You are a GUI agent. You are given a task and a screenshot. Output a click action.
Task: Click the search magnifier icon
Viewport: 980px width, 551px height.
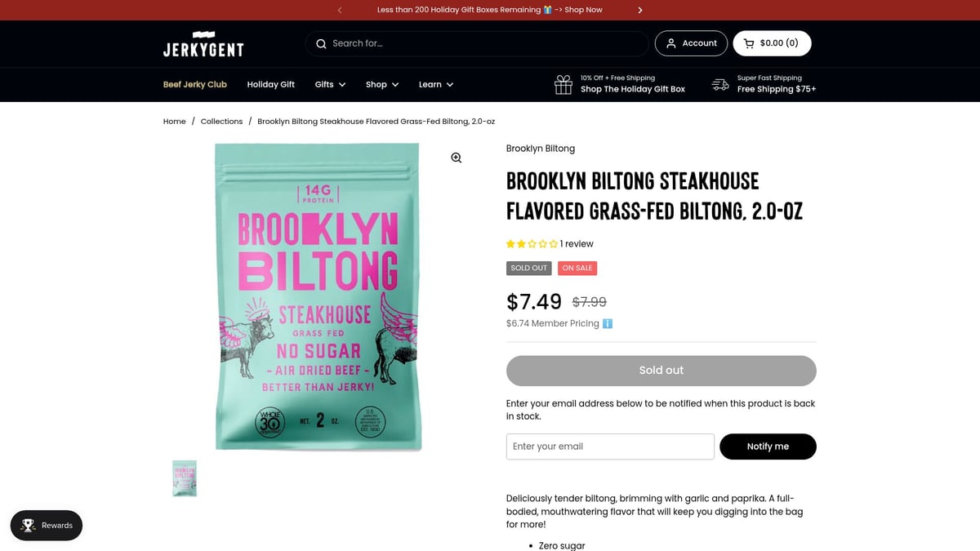point(321,43)
